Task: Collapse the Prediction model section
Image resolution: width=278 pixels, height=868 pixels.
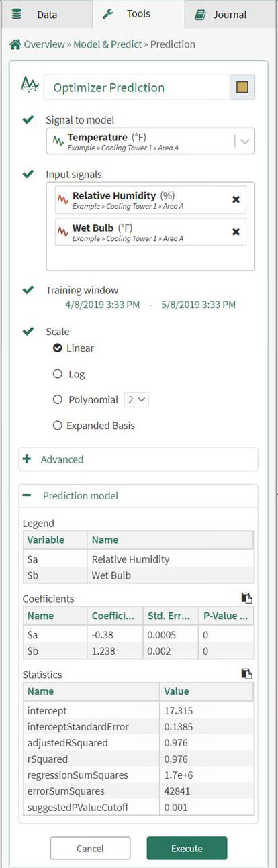Action: [138, 495]
